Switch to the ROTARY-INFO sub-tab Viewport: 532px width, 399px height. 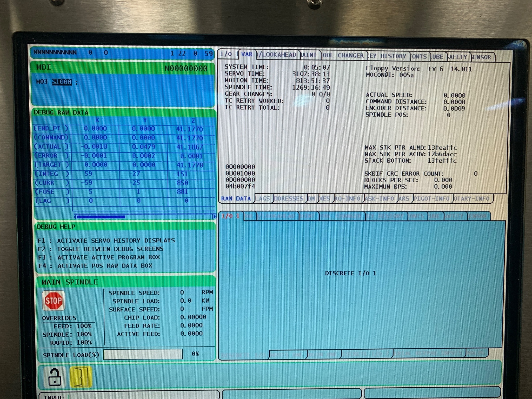coord(472,199)
